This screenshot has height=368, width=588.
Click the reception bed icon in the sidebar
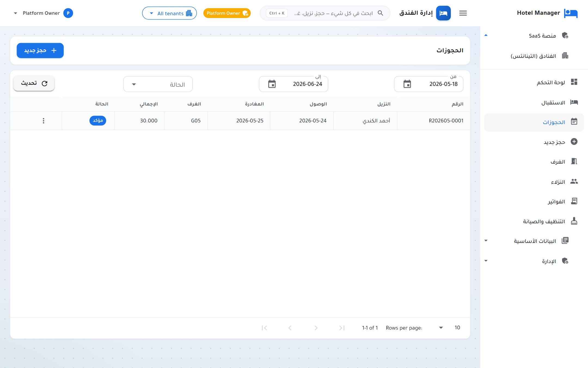click(574, 102)
